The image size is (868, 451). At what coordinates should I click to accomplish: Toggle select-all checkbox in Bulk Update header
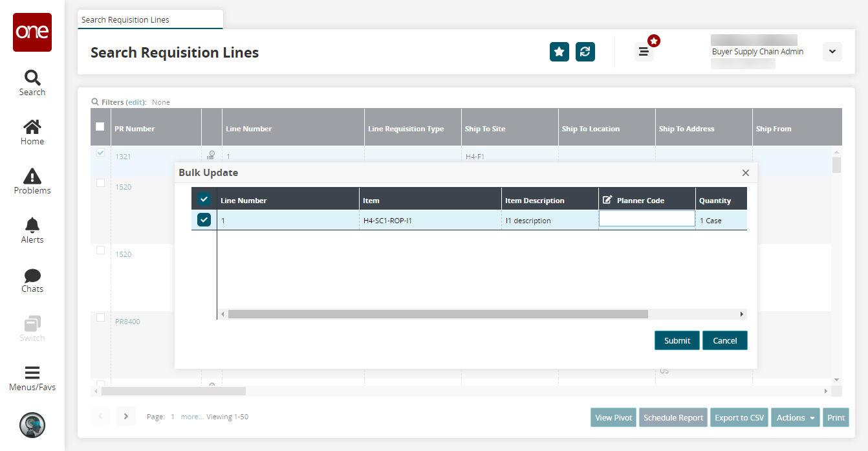[x=204, y=199]
